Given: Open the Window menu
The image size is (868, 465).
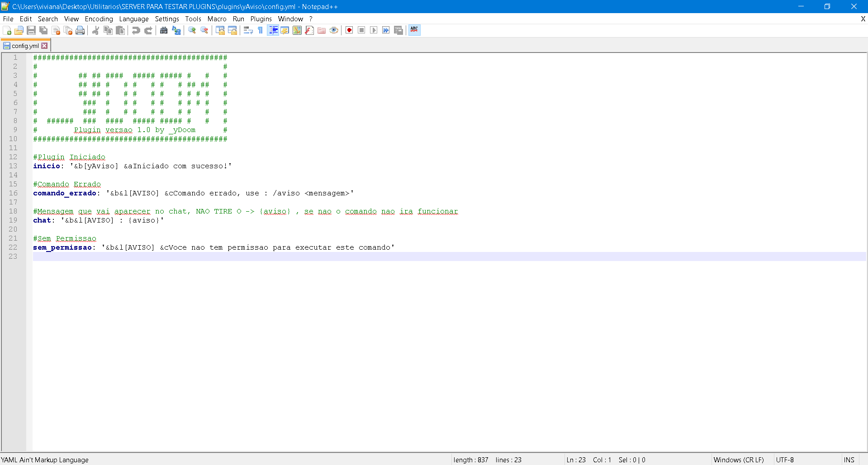Looking at the screenshot, I should coord(290,19).
